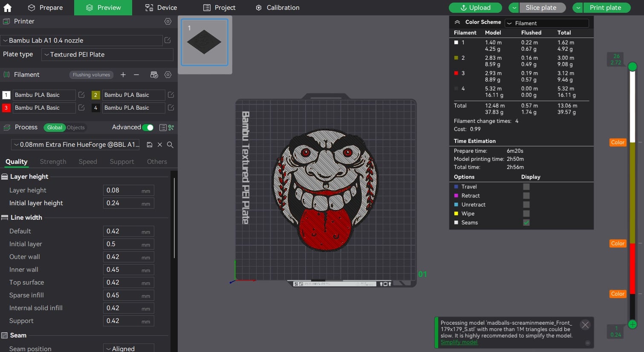This screenshot has height=352, width=644.
Task: Open printer settings gear icon
Action: coord(168,21)
